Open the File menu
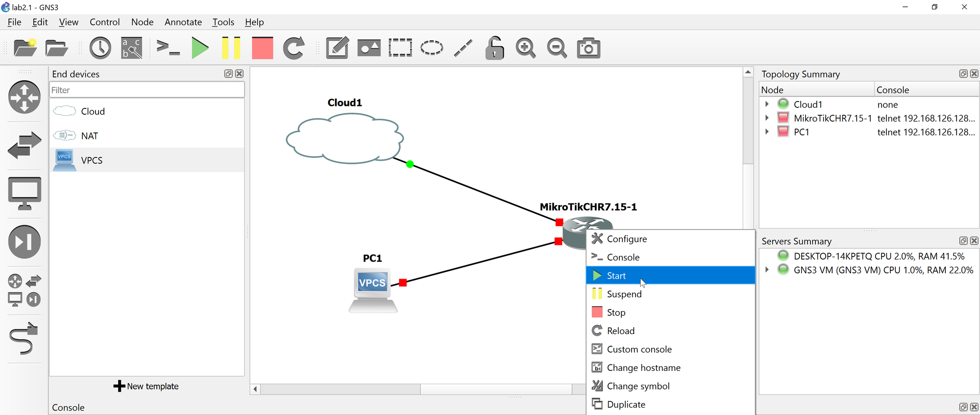980x415 pixels. point(14,22)
